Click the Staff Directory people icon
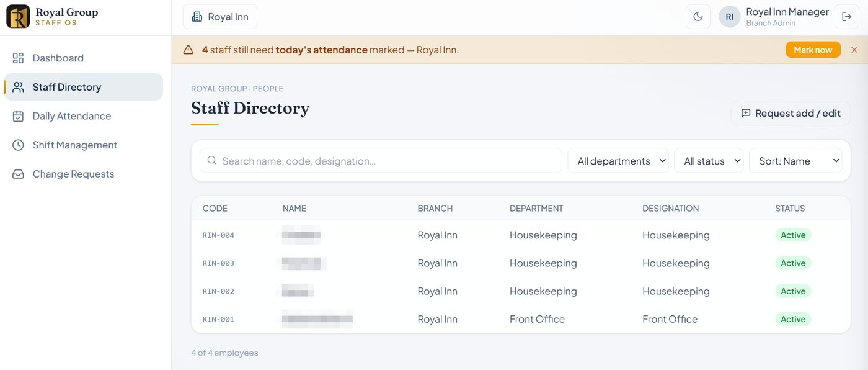 19,87
